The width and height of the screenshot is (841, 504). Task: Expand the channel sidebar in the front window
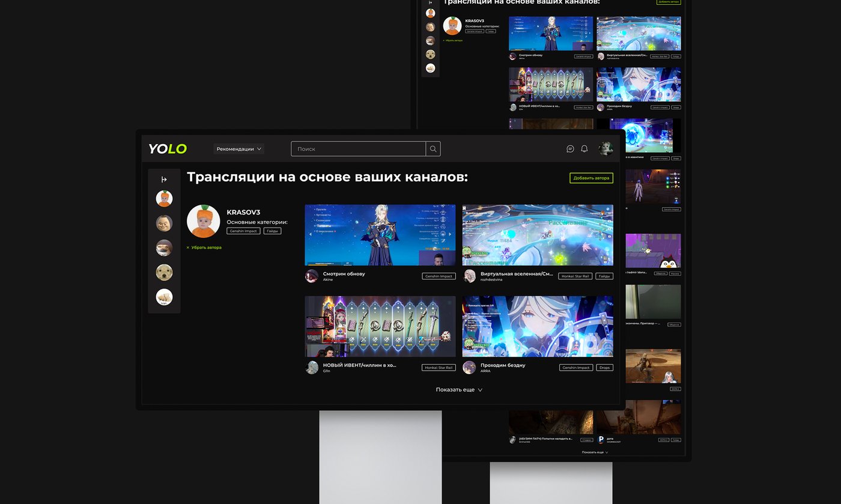[164, 180]
